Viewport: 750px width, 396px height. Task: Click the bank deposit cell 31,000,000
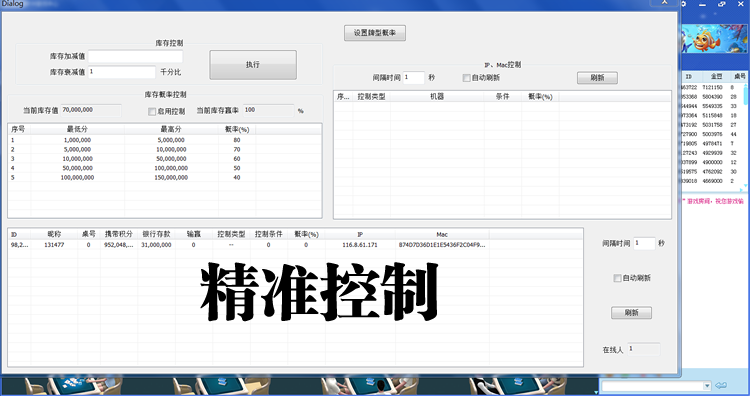[x=156, y=245]
